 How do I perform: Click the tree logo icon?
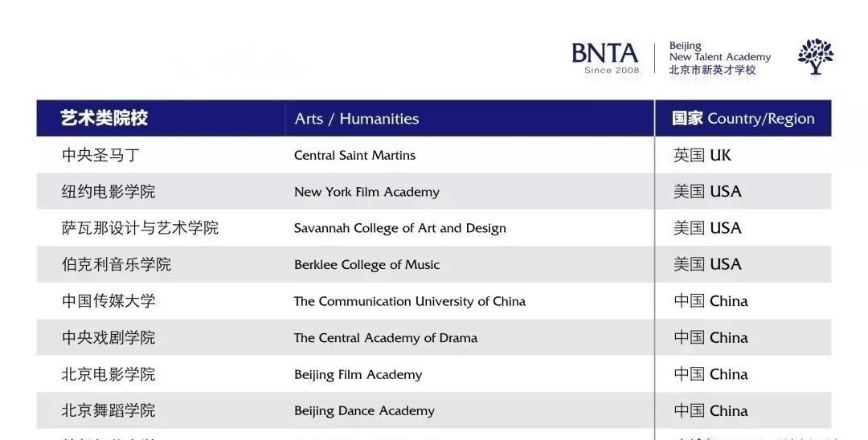coord(815,56)
